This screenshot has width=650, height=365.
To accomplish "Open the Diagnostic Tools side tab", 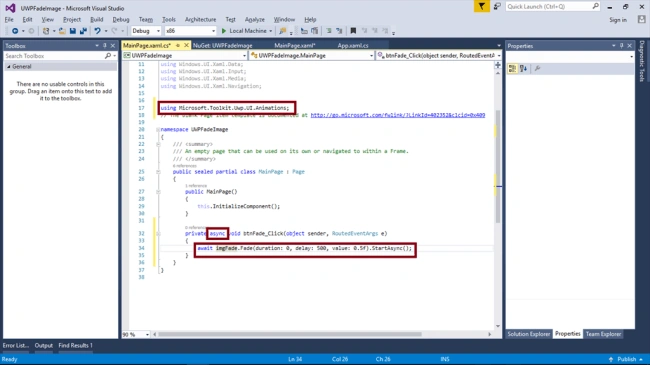I will 642,61.
